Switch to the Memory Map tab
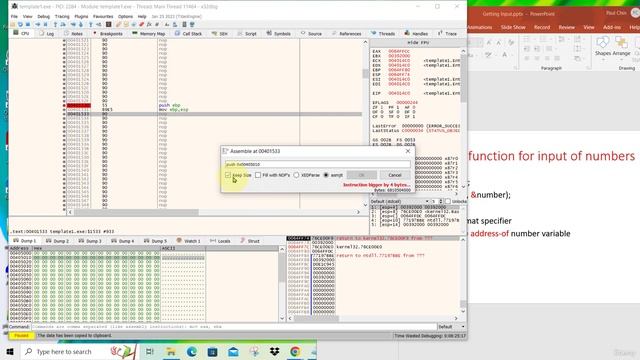640x360 pixels. [x=149, y=33]
